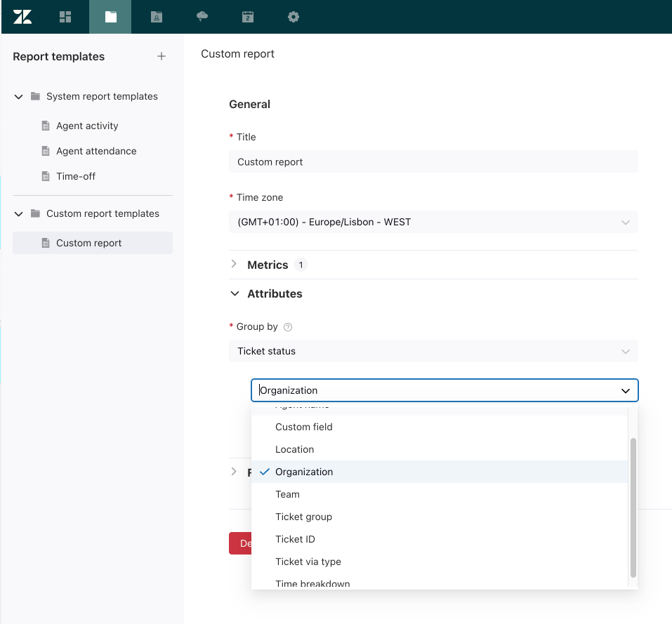
Task: Collapse the Attributes section
Action: pyautogui.click(x=235, y=293)
